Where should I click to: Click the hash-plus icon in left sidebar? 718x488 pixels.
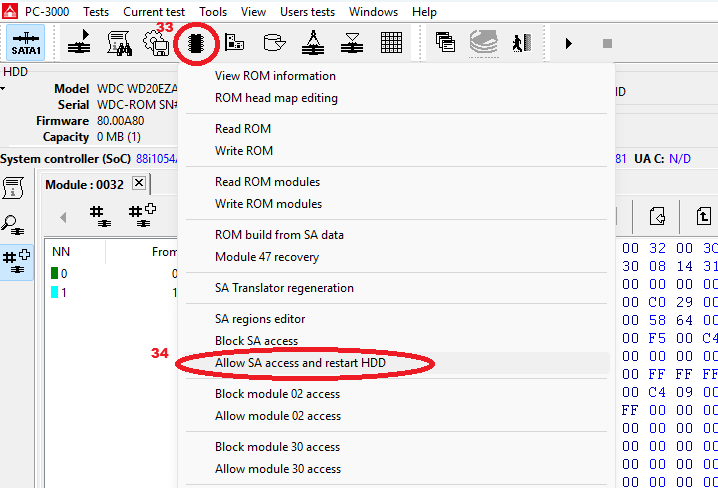point(16,261)
